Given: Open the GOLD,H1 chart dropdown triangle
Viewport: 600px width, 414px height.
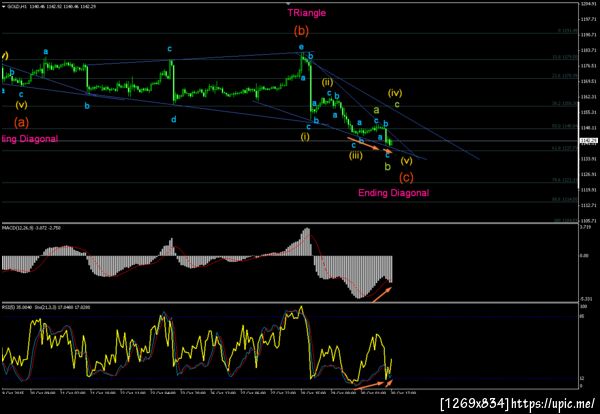Looking at the screenshot, I should click(3, 7).
